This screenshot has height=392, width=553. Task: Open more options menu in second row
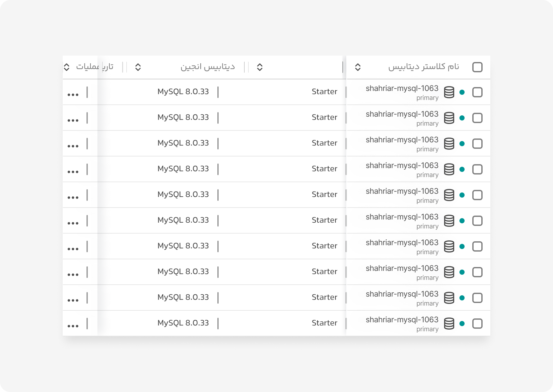pos(73,120)
